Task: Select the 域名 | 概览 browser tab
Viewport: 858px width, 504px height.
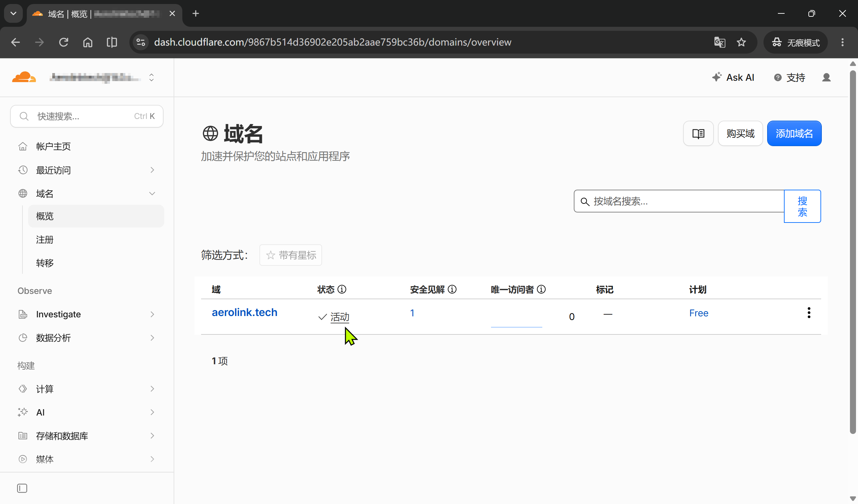Action: click(104, 14)
